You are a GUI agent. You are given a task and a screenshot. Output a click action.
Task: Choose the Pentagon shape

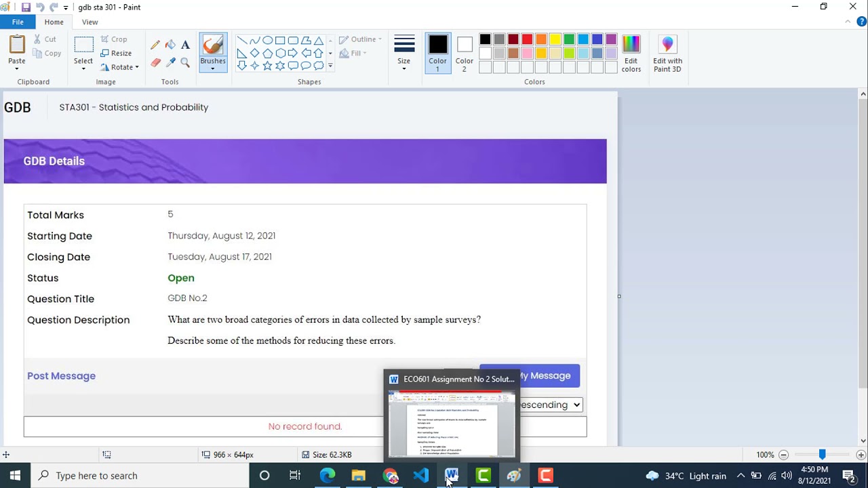tap(267, 53)
